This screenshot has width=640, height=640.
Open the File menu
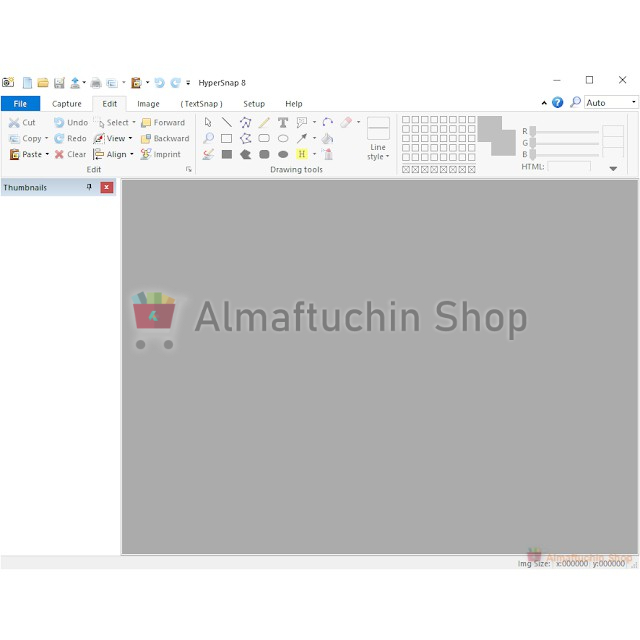[x=20, y=104]
